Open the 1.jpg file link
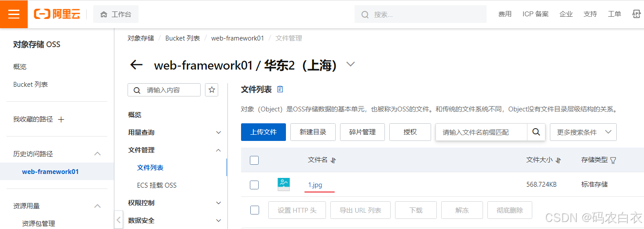The height and width of the screenshot is (229, 644). point(315,185)
